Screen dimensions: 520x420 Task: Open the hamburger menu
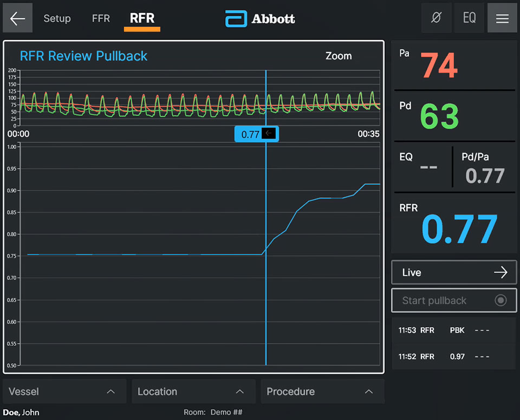click(x=502, y=17)
